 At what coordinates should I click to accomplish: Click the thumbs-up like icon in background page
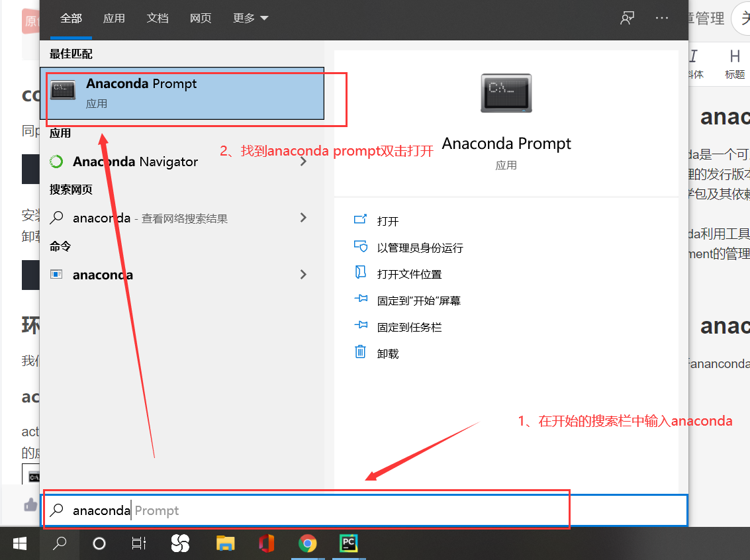coord(30,504)
